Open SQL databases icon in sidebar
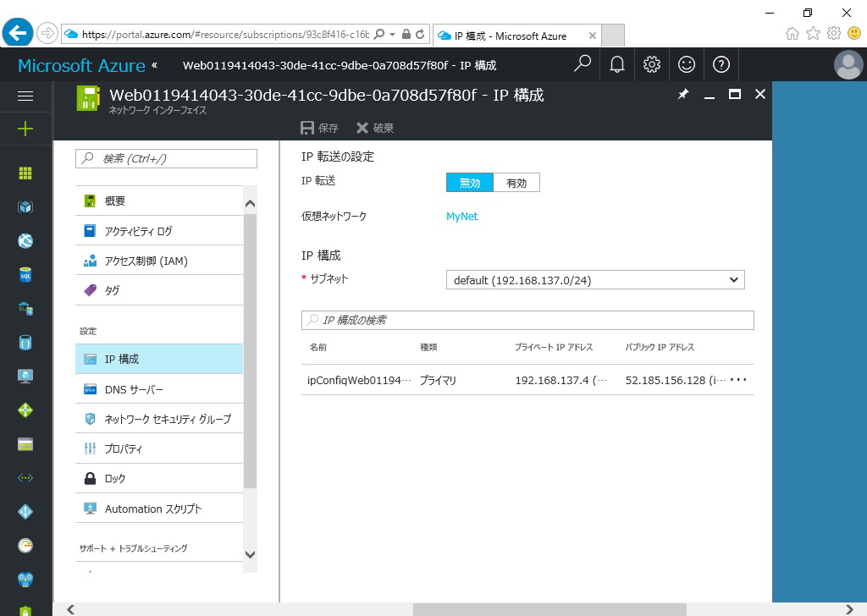Image resolution: width=867 pixels, height=616 pixels. tap(25, 274)
